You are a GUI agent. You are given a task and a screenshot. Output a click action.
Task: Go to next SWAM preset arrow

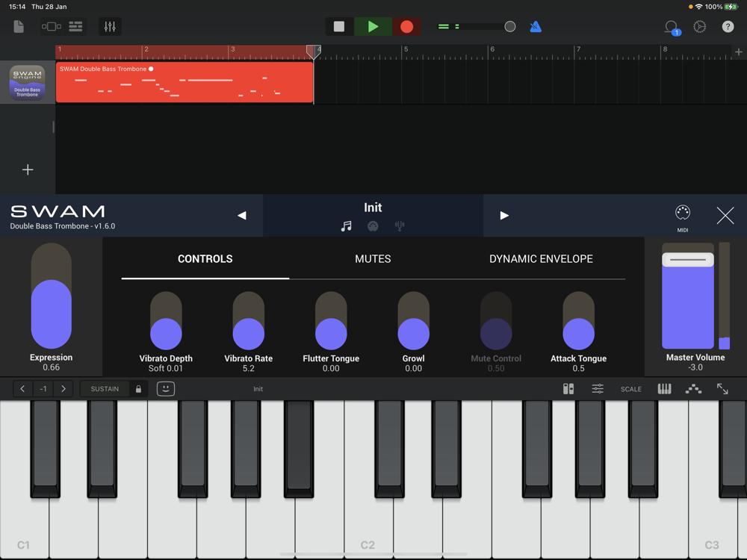pyautogui.click(x=504, y=215)
